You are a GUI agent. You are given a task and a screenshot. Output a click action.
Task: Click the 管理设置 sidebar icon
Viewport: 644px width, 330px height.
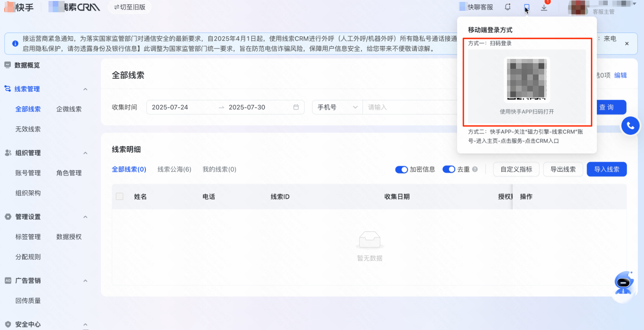pos(8,217)
